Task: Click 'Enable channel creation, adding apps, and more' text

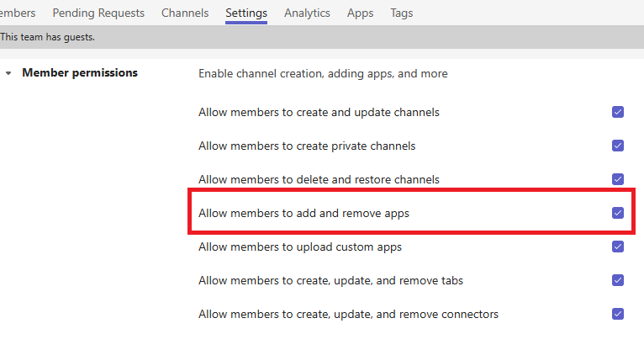Action: coord(323,73)
